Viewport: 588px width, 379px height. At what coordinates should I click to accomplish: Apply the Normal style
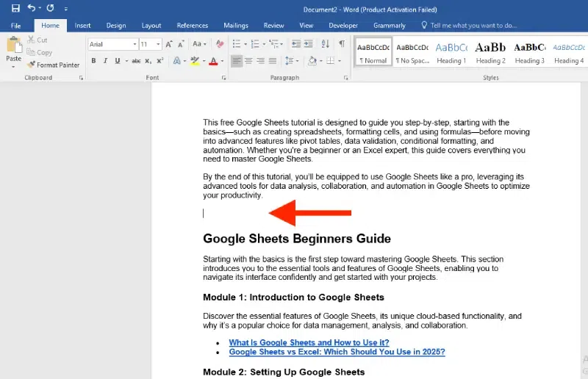[373, 51]
